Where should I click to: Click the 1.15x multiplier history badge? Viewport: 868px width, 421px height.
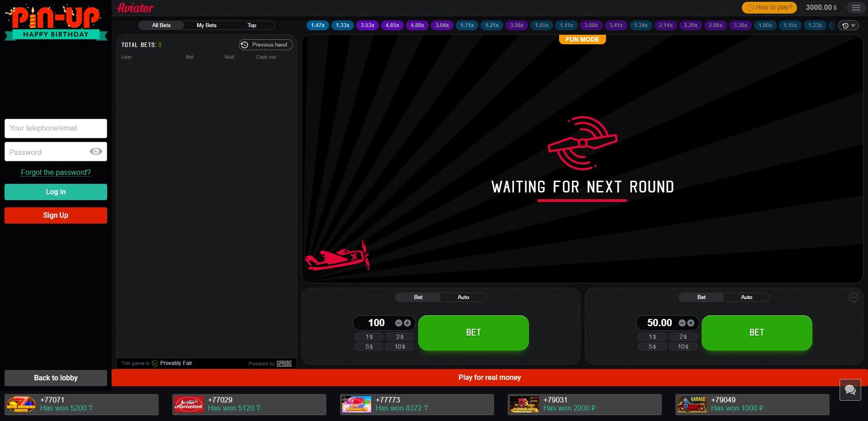point(790,25)
